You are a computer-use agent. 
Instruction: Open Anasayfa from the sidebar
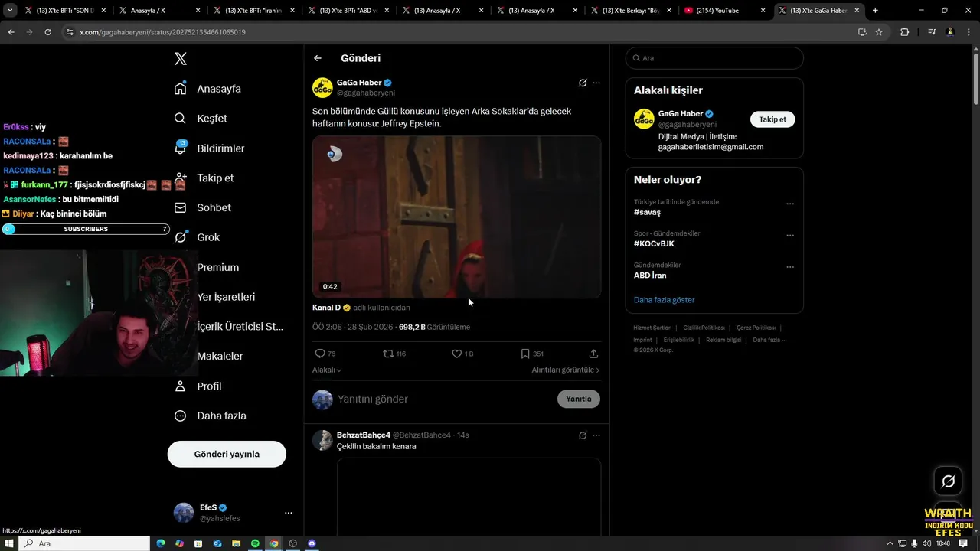click(x=208, y=89)
